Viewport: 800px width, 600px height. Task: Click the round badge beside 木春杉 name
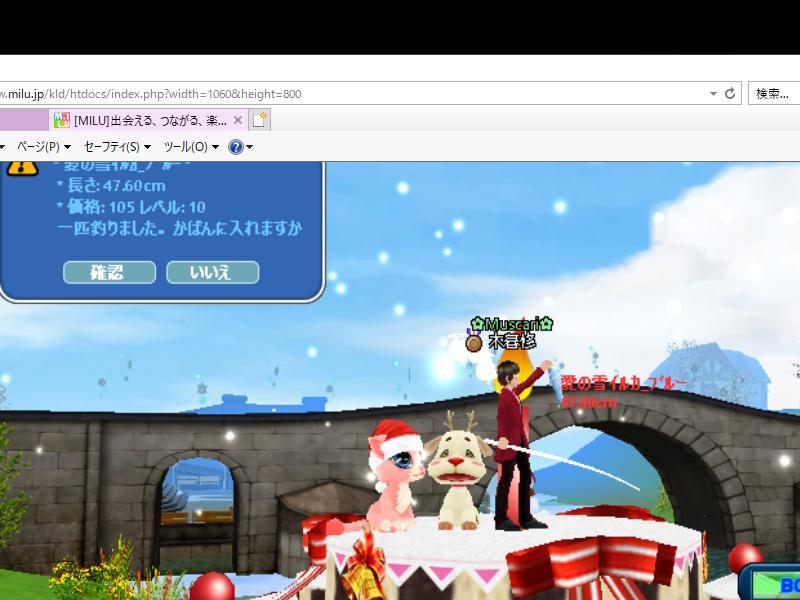pyautogui.click(x=474, y=342)
